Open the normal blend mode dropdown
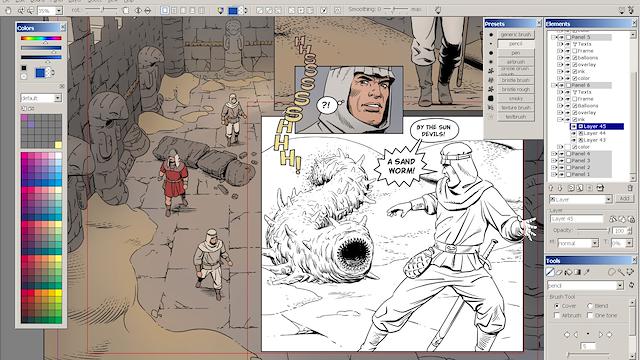640x360 pixels. point(595,243)
